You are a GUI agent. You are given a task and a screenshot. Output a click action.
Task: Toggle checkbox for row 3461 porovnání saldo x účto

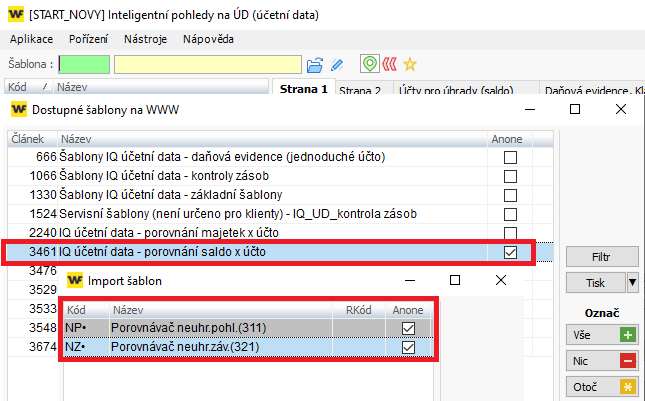pyautogui.click(x=511, y=253)
